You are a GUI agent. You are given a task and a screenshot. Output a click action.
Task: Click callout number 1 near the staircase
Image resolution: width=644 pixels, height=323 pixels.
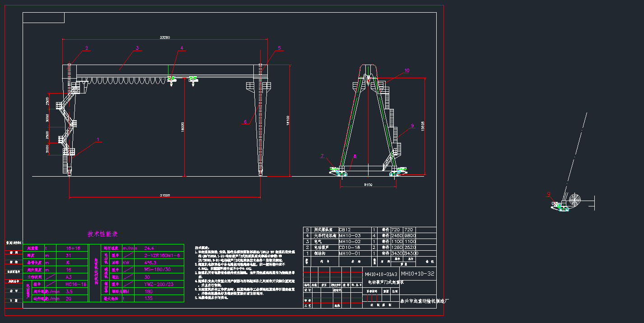[x=98, y=140]
